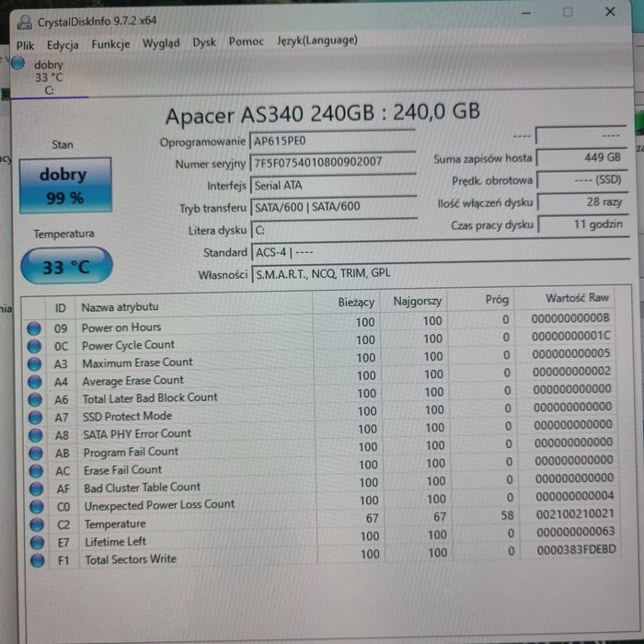
Task: Click status icon of Power on Hours row
Action: point(34,328)
